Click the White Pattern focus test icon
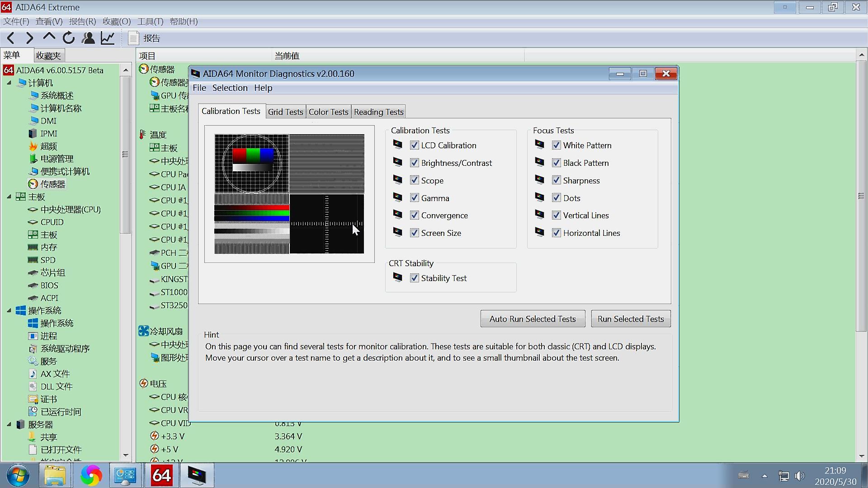The width and height of the screenshot is (868, 488). tap(539, 145)
